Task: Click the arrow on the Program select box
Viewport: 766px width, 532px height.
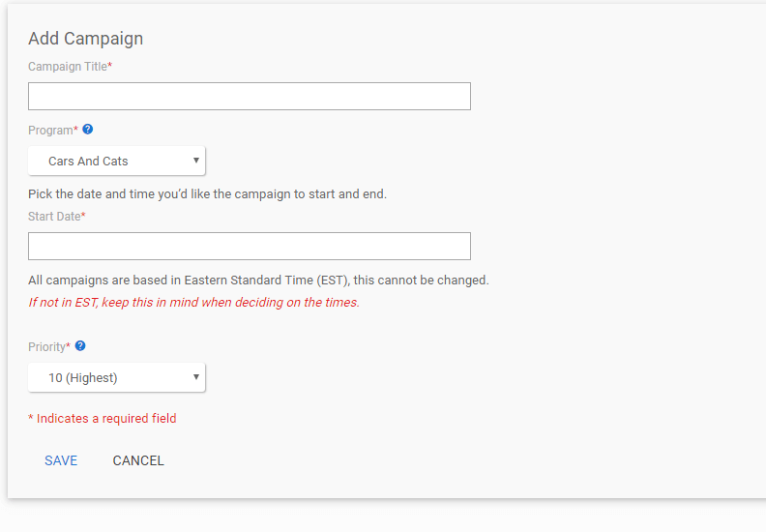Action: [196, 161]
